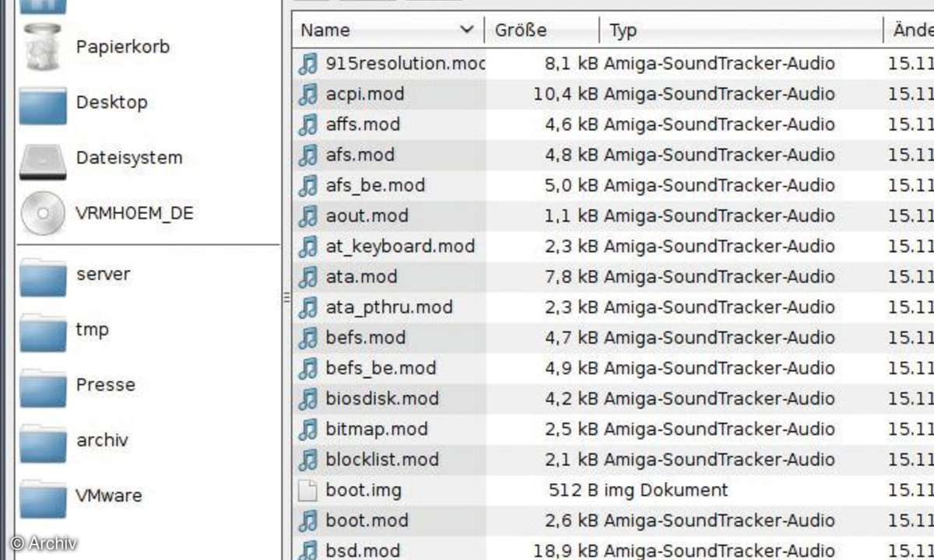This screenshot has width=934, height=560.
Task: Click the audio icon of aout.mod
Action: [x=308, y=215]
